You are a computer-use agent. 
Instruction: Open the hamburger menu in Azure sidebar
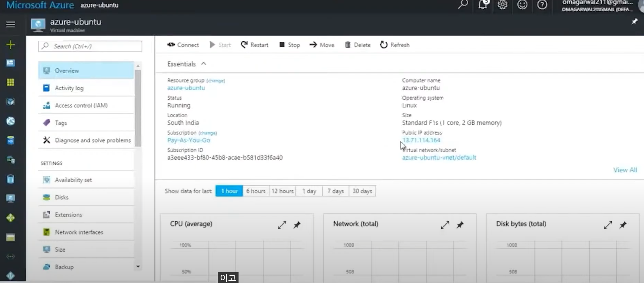click(11, 24)
